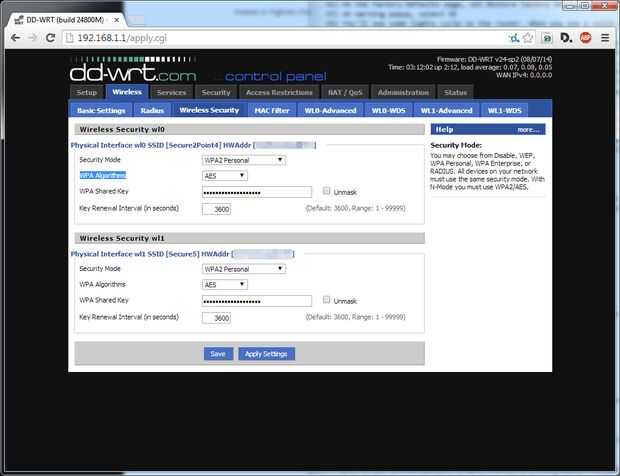This screenshot has height=476, width=620.
Task: Click the wl1 WPA Shared Key field
Action: 257,301
